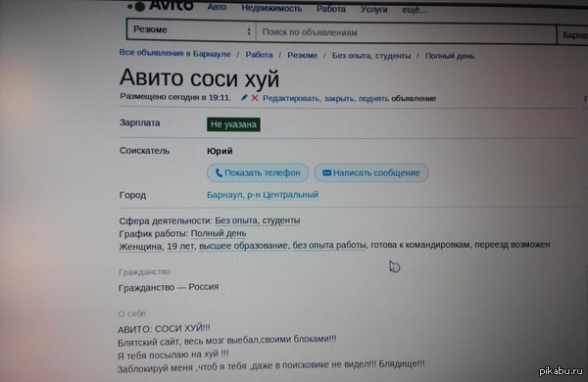Go to Все объявления в Барнауле
Image resolution: width=588 pixels, height=382 pixels.
[x=174, y=53]
